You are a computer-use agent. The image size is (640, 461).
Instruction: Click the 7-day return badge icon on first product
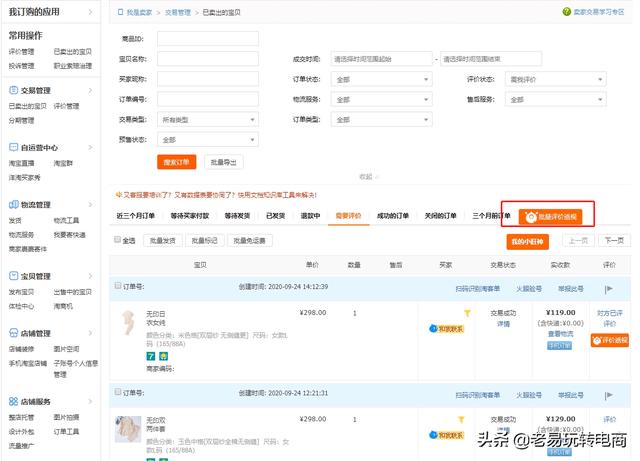tap(149, 354)
